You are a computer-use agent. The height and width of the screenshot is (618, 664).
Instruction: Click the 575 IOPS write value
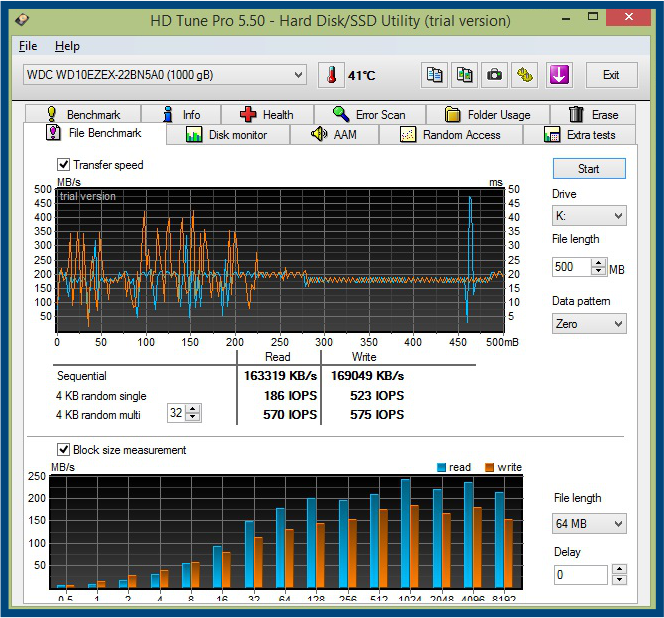coord(377,415)
